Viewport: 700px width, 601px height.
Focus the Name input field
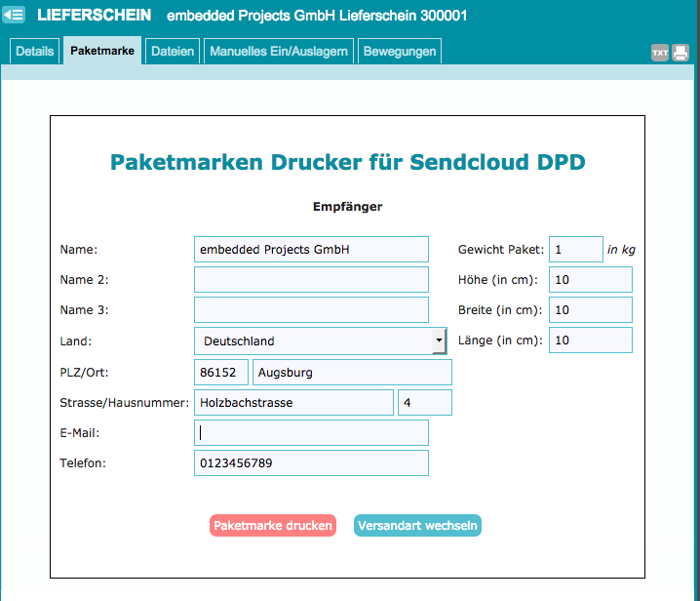coord(311,250)
